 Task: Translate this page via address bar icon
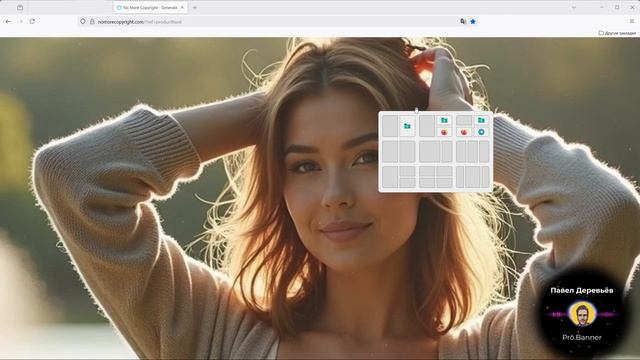[463, 21]
